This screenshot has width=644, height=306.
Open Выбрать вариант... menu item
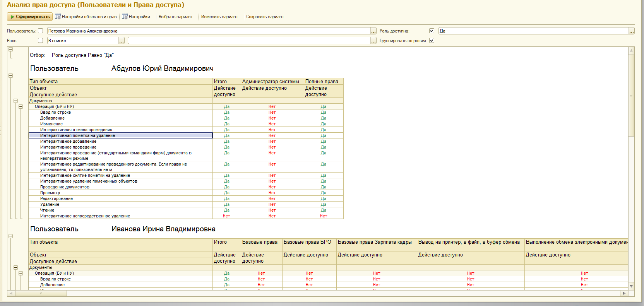tap(177, 17)
